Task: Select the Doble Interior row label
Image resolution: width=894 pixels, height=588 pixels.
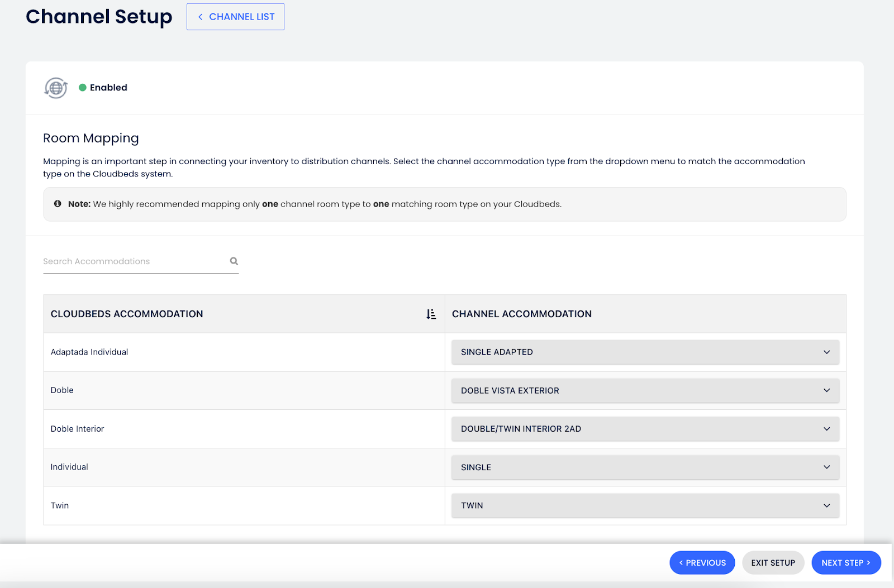Action: pos(77,429)
